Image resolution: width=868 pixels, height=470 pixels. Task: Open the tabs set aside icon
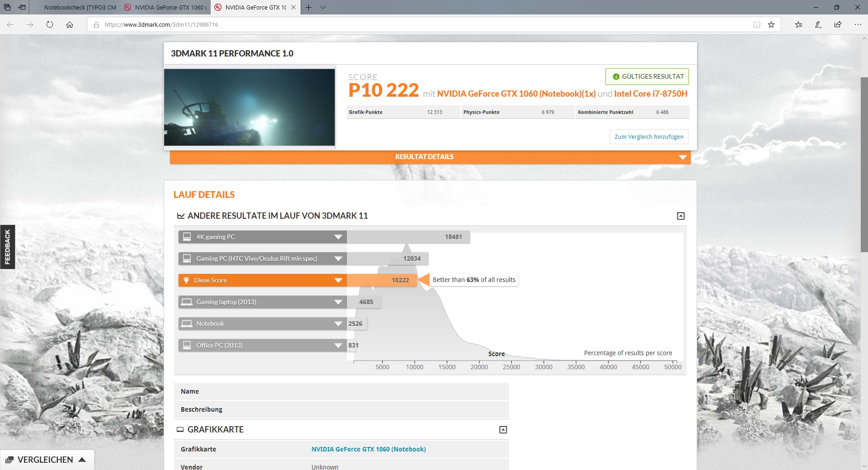pos(7,7)
